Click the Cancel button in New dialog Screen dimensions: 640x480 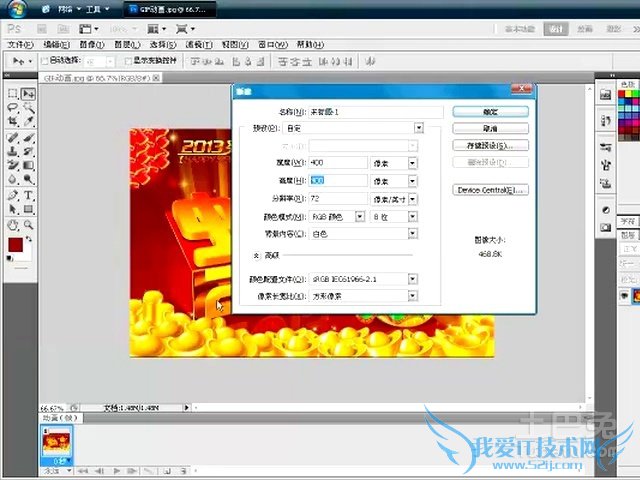point(491,129)
